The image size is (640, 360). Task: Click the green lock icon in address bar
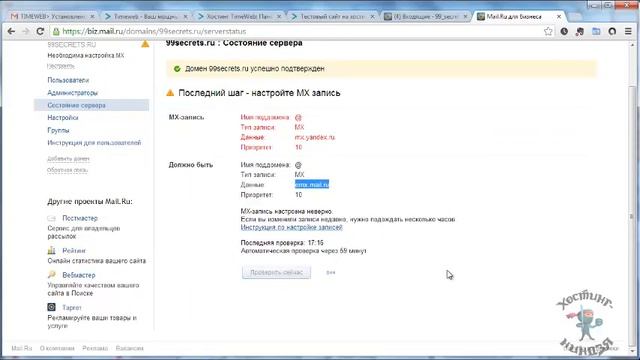pyautogui.click(x=56, y=31)
